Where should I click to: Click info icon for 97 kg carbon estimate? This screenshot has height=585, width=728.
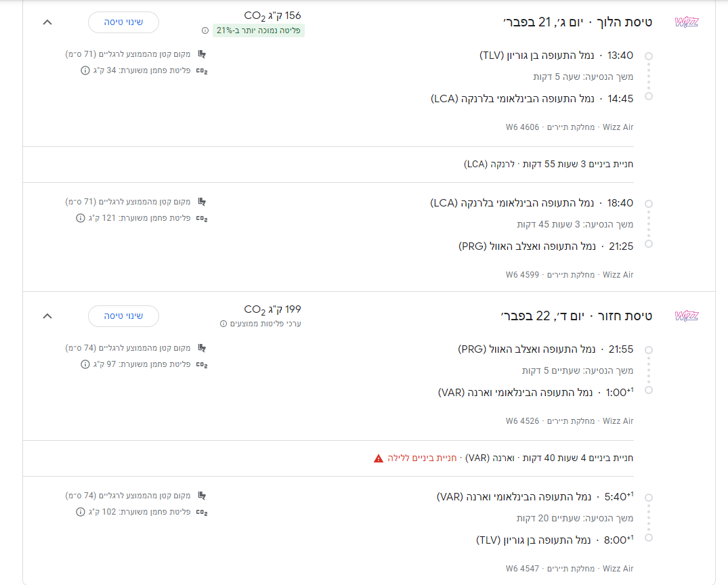click(85, 364)
